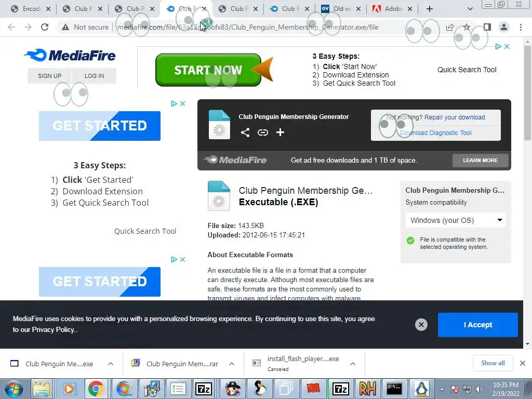This screenshot has height=399, width=532.
Task: Click the Uploaded: 2012-06-15 17:45:21 text
Action: tap(256, 235)
